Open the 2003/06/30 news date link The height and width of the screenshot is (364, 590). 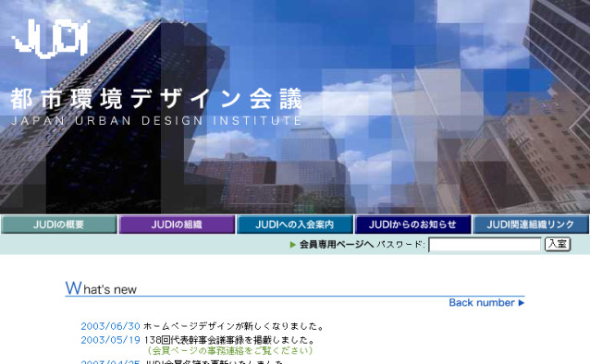point(110,326)
